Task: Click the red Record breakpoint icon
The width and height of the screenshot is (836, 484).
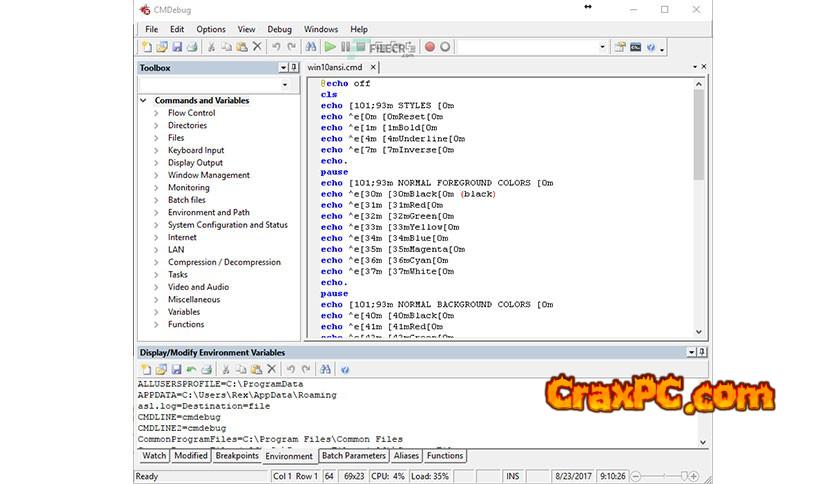Action: click(430, 47)
